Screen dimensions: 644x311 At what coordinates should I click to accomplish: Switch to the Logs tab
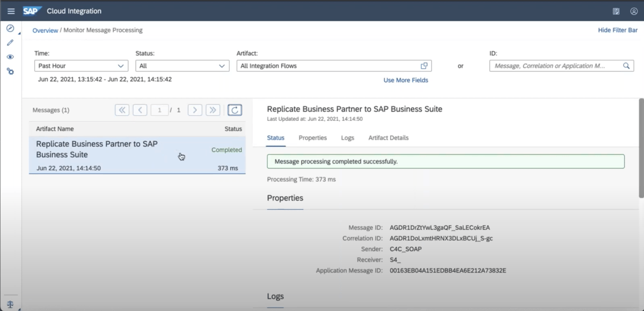[x=348, y=138]
